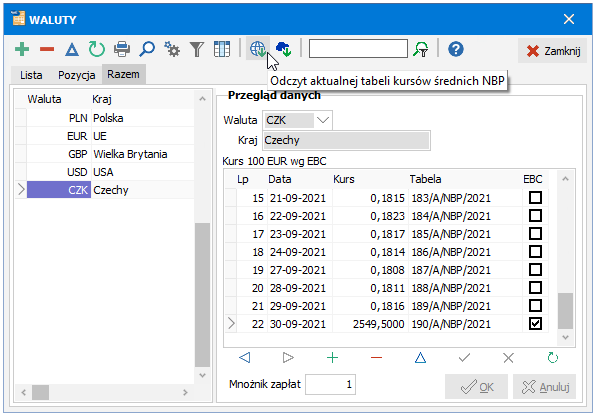Select the EUR currency row

(x=105, y=136)
